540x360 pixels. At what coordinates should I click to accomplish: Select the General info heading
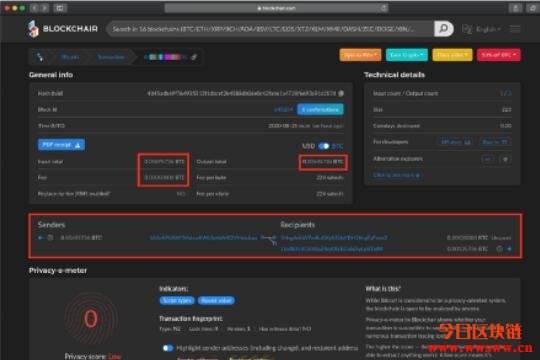click(51, 75)
